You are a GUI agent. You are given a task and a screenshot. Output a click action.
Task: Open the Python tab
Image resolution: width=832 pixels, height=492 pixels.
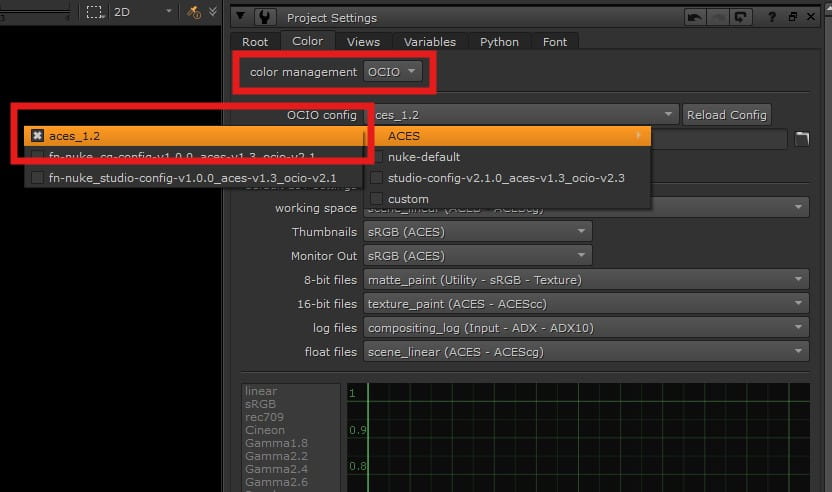click(x=499, y=42)
